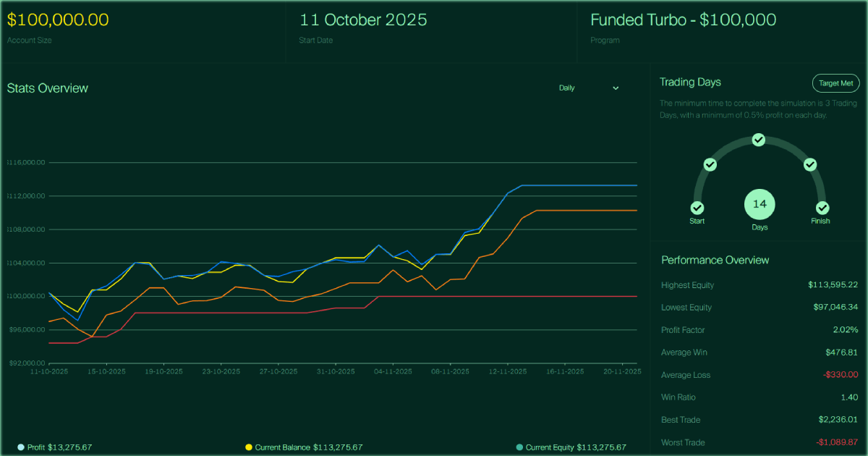The image size is (868, 456).
Task: Click the 116,000.00 y-axis label
Action: pyautogui.click(x=26, y=163)
